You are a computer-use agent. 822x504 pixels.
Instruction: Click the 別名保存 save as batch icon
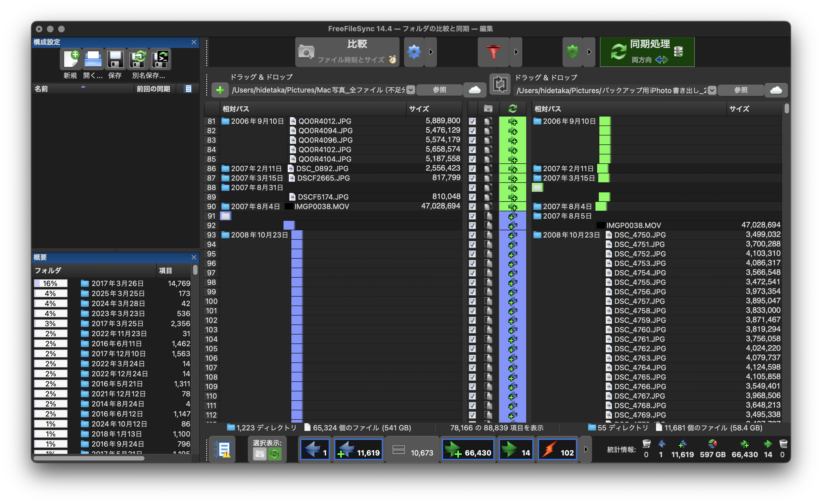tap(160, 60)
